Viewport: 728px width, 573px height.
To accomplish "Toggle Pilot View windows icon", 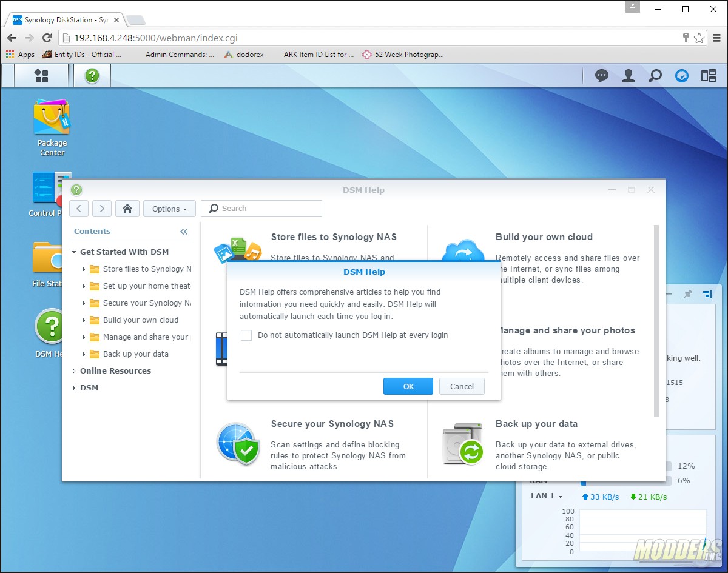I will click(709, 76).
